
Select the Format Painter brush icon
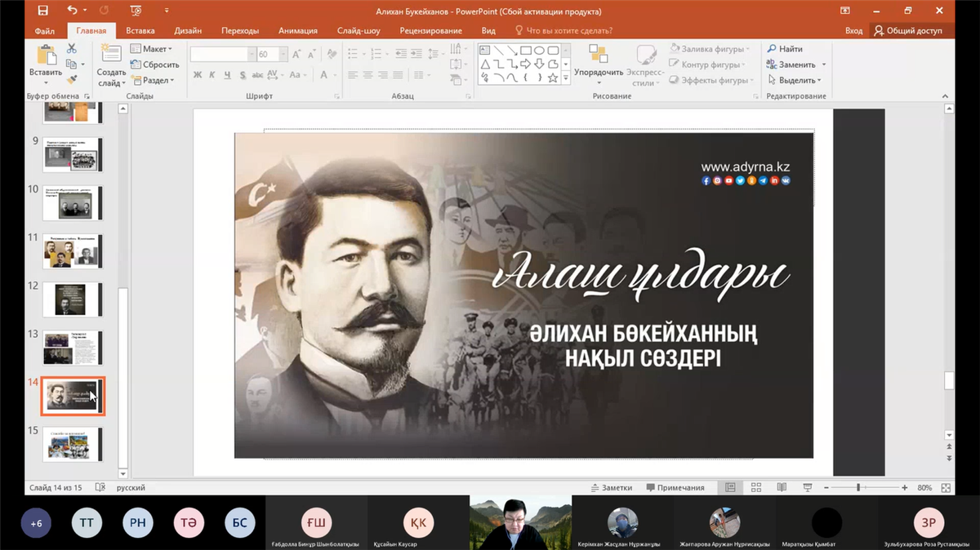coord(72,80)
